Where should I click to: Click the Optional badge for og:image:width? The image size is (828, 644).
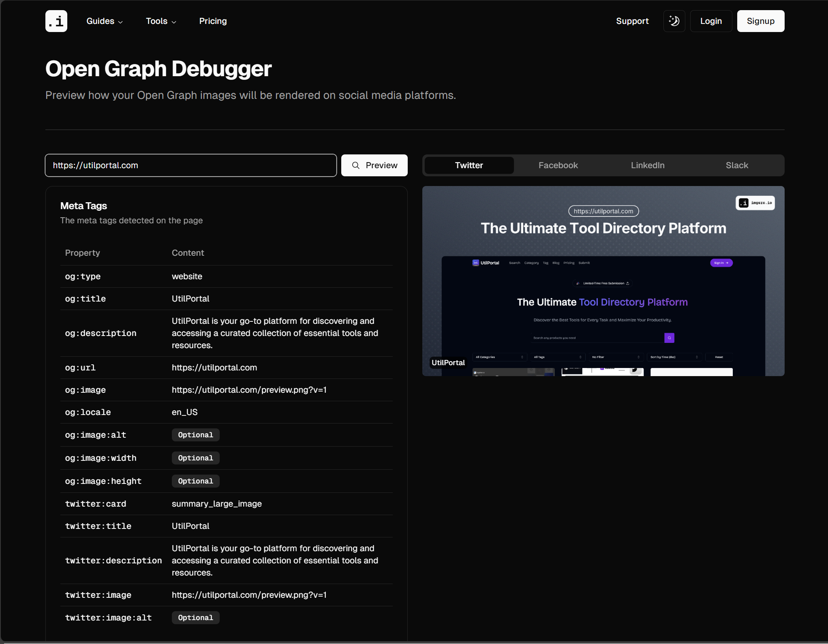pos(195,458)
